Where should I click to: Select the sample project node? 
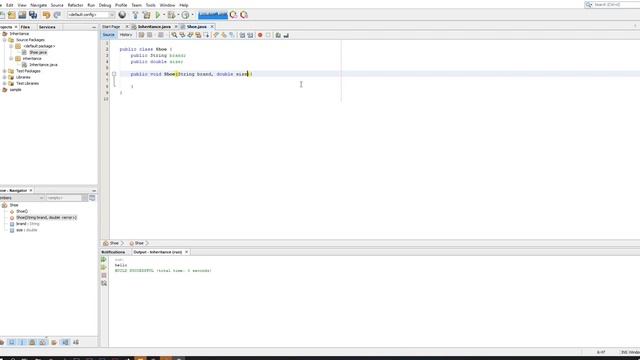point(16,90)
